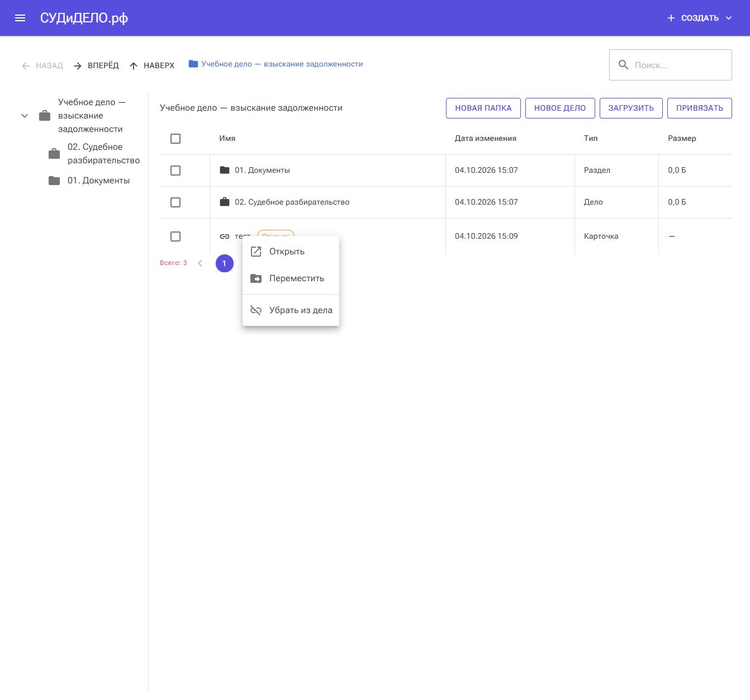The image size is (750, 700).
Task: Open the СОЗДАТЬ dropdown
Action: (699, 18)
